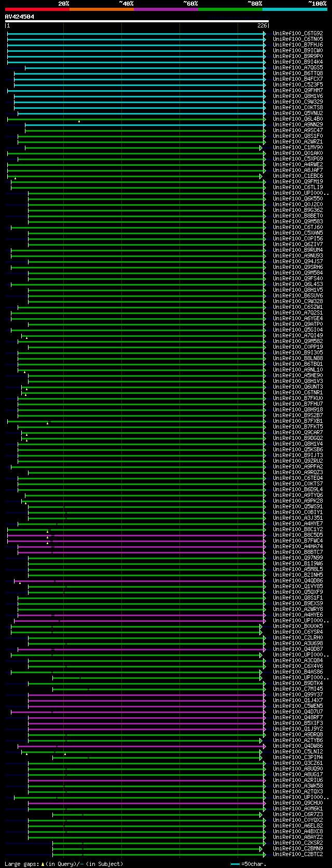
Task: Click the cyan alignment bar for UniRef100_C6TN05
Action: click(136, 39)
